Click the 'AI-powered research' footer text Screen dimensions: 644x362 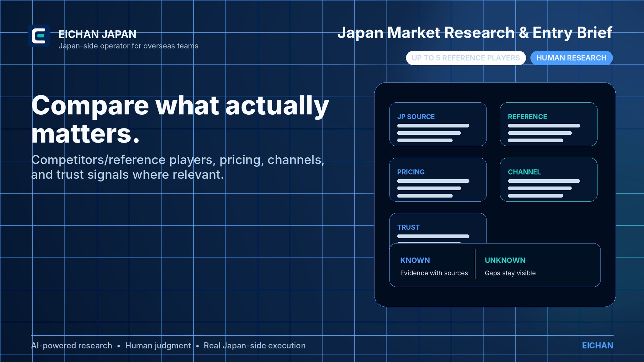coord(71,346)
